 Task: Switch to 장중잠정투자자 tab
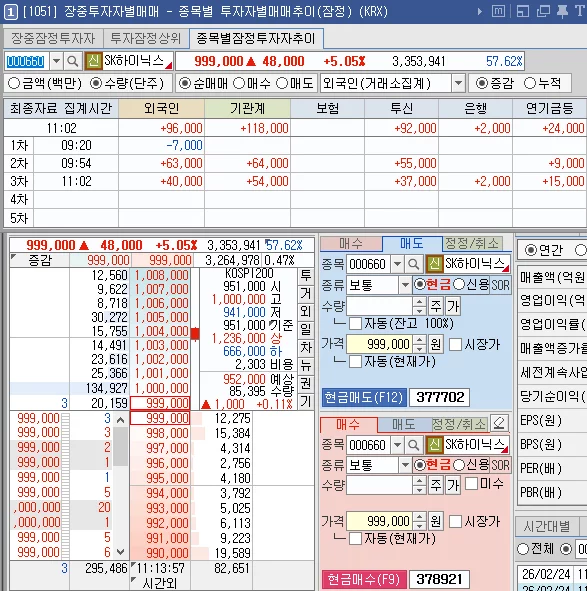pyautogui.click(x=53, y=38)
